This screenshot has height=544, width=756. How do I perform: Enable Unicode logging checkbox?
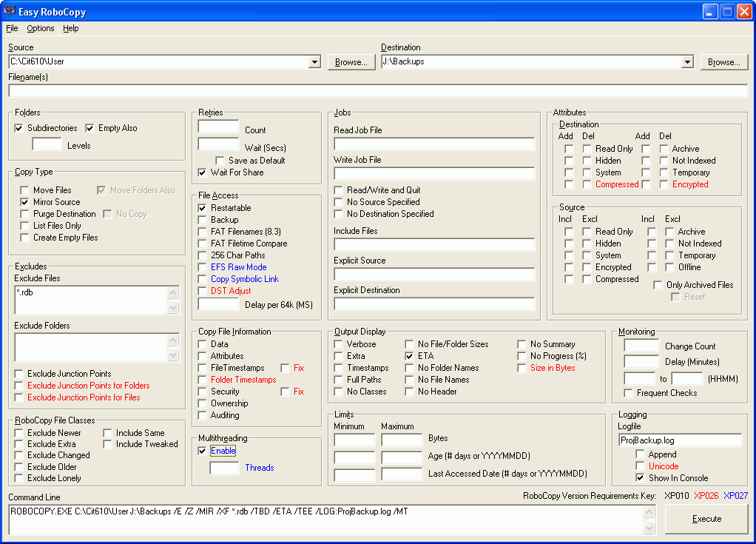tap(641, 466)
